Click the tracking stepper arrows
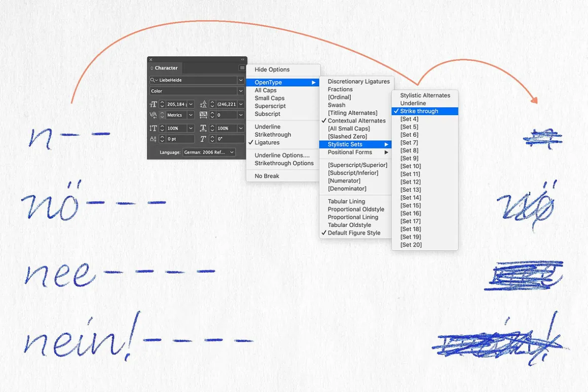 pos(212,114)
